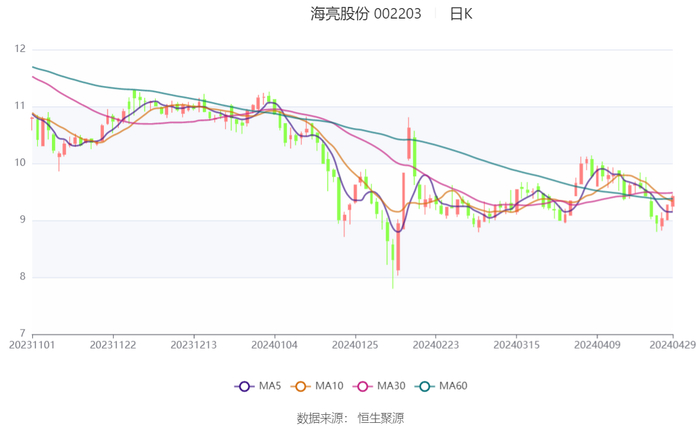The height and width of the screenshot is (426, 700).
Task: Click the 数据来源 label below the legend
Action: click(x=320, y=417)
